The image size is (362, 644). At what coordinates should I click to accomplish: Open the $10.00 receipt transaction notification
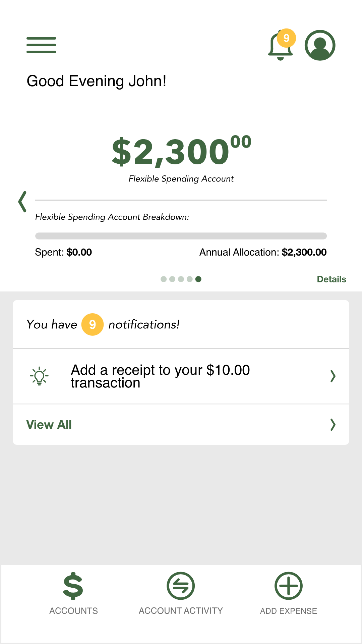point(160,376)
